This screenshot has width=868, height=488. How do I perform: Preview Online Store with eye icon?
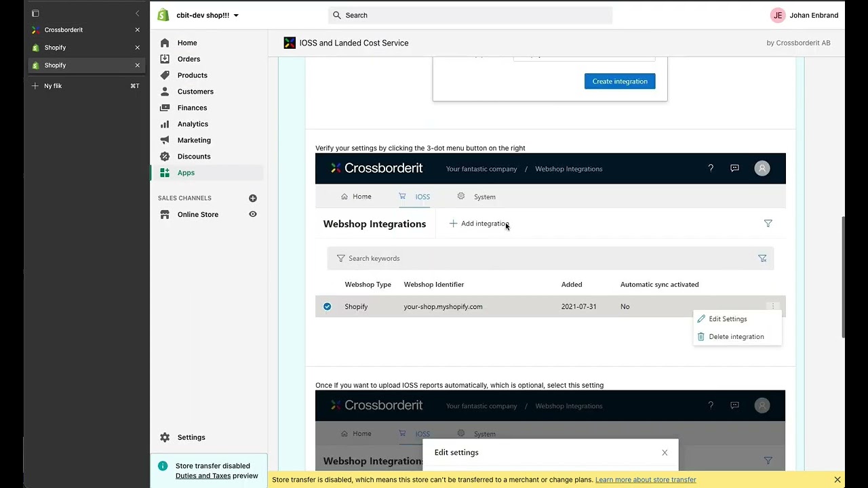click(x=253, y=214)
